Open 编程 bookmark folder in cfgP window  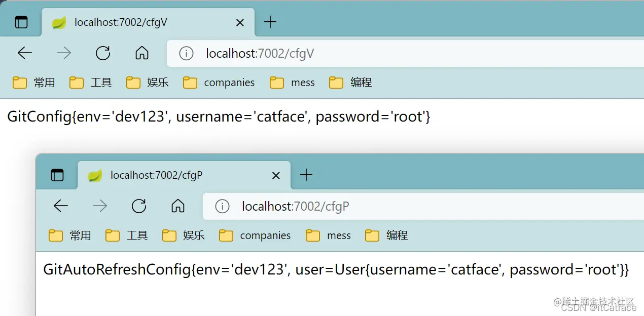point(387,235)
